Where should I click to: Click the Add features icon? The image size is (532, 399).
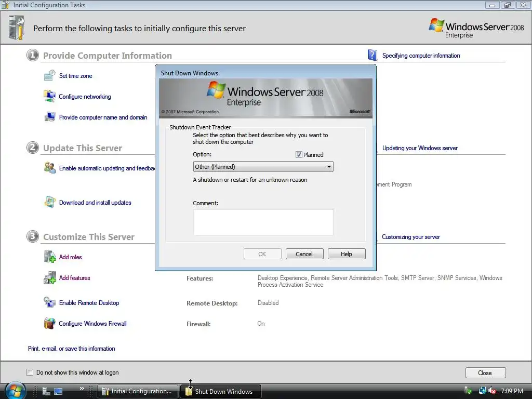pos(49,277)
